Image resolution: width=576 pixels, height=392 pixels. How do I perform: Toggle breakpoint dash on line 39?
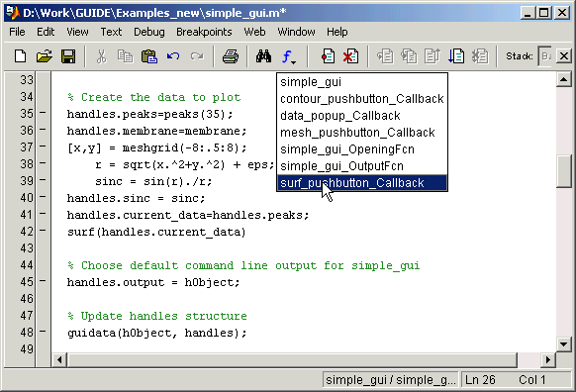point(43,179)
